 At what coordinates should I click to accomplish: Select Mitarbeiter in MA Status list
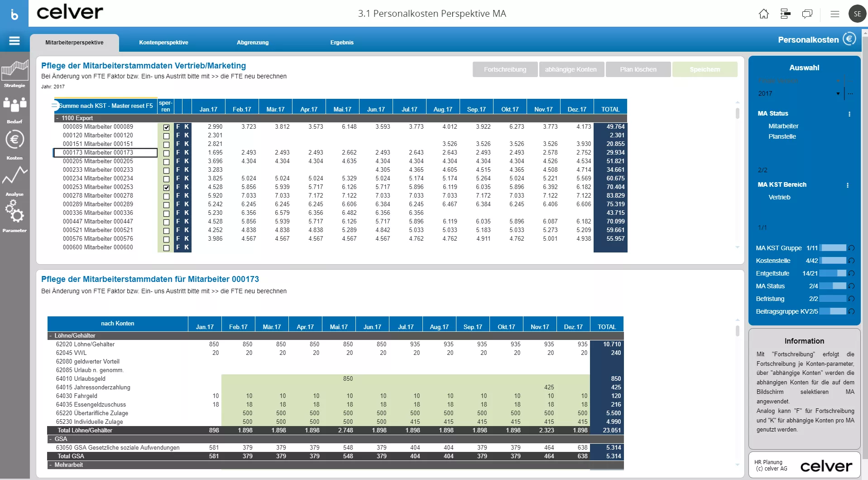pos(783,126)
